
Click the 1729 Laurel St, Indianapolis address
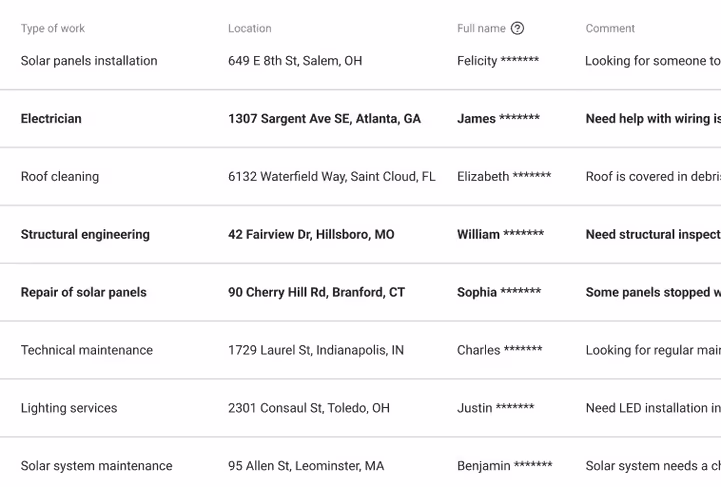(x=316, y=351)
